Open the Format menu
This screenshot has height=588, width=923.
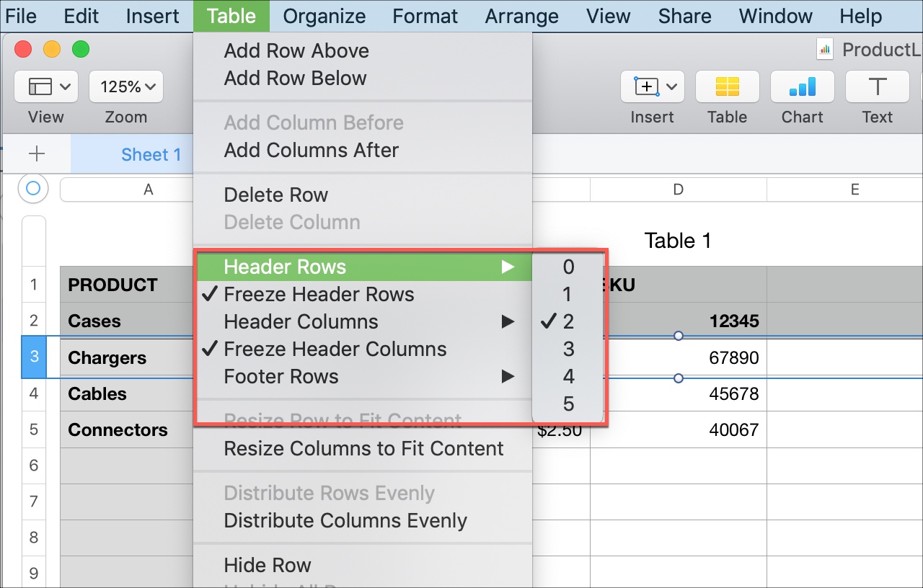point(425,16)
